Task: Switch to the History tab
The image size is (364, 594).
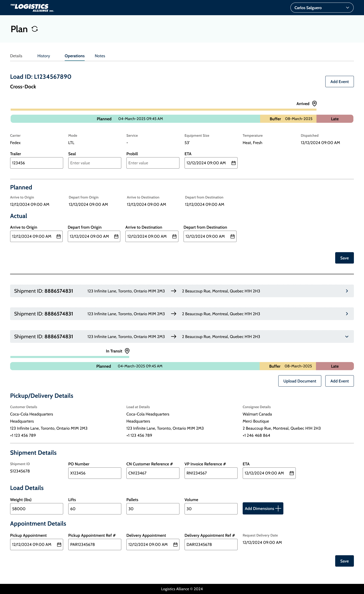Action: [44, 56]
